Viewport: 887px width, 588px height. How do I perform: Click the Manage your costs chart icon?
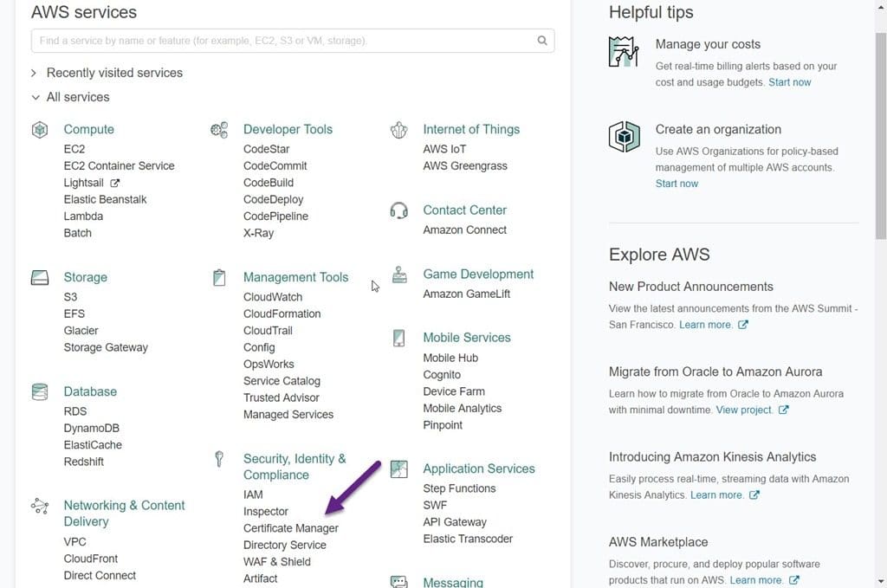624,51
